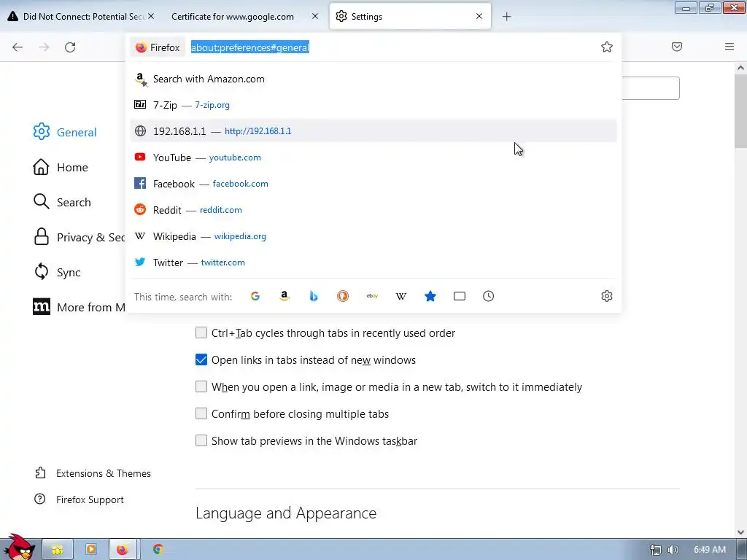Image resolution: width=747 pixels, height=560 pixels.
Task: Open the YouTube suggestion
Action: coord(373,157)
